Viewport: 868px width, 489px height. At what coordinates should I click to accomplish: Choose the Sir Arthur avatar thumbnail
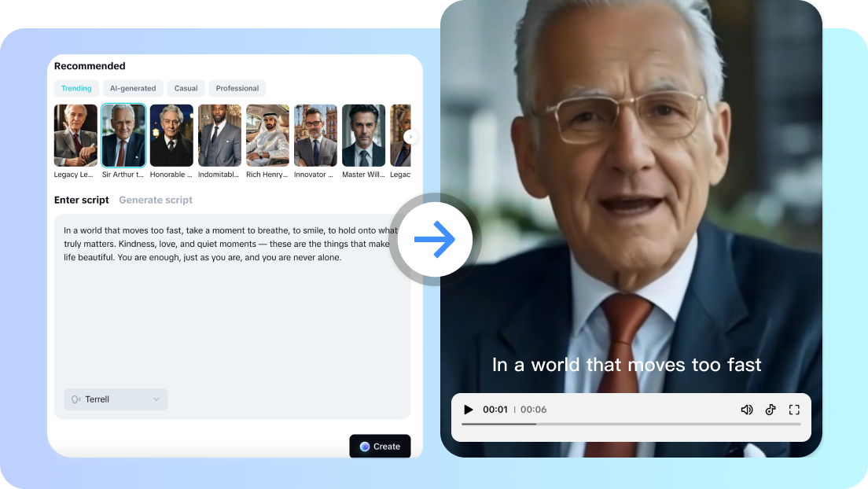[123, 136]
